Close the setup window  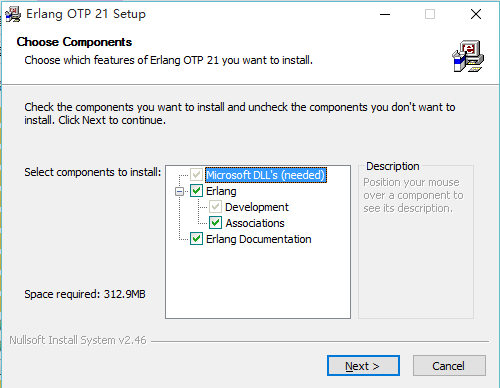coord(476,14)
